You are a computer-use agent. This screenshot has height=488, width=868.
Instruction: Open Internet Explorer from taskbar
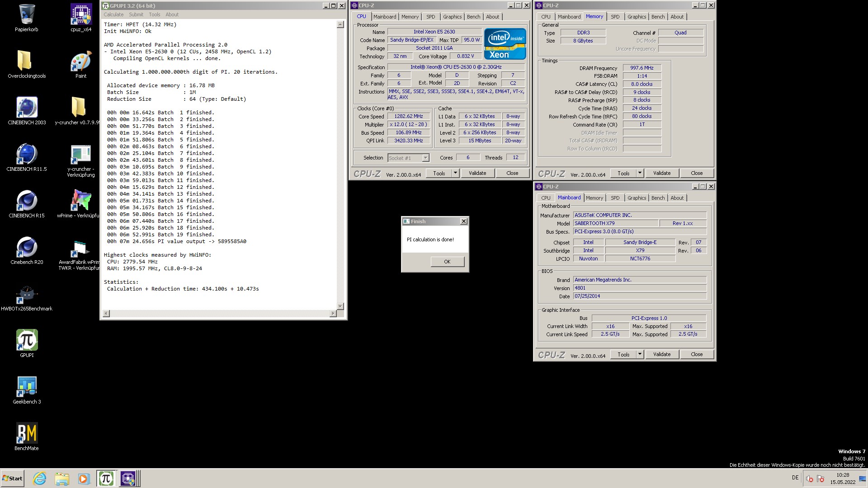pos(40,479)
